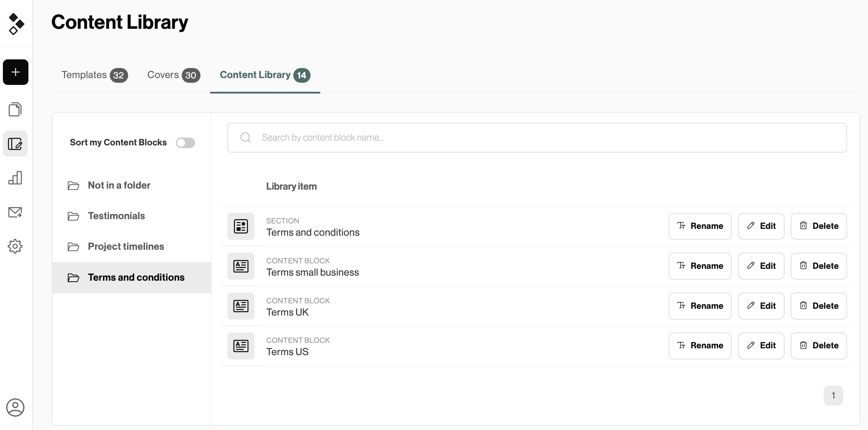Edit the Terms small business block
This screenshot has height=430, width=868.
tap(761, 266)
